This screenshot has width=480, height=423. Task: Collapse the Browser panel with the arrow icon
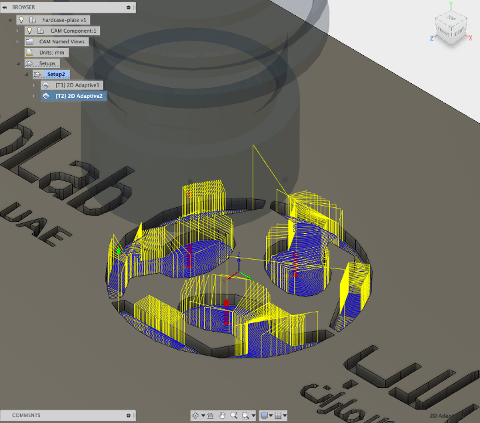click(x=5, y=7)
